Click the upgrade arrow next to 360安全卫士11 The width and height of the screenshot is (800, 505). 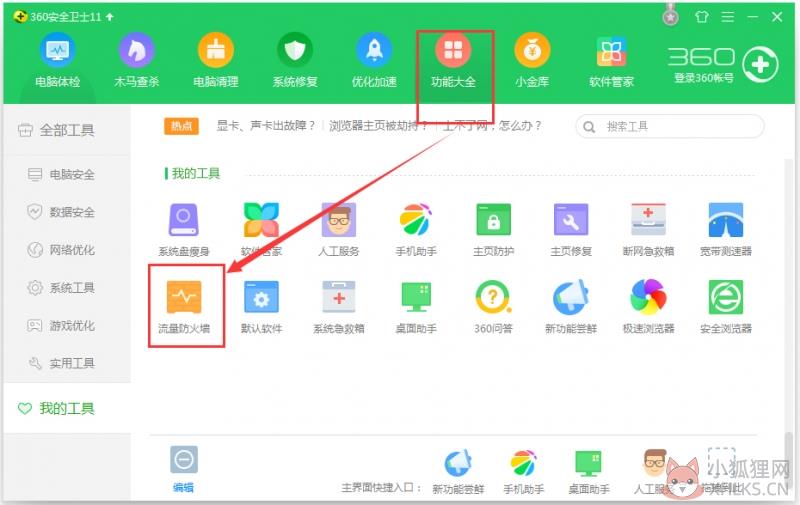pyautogui.click(x=110, y=17)
